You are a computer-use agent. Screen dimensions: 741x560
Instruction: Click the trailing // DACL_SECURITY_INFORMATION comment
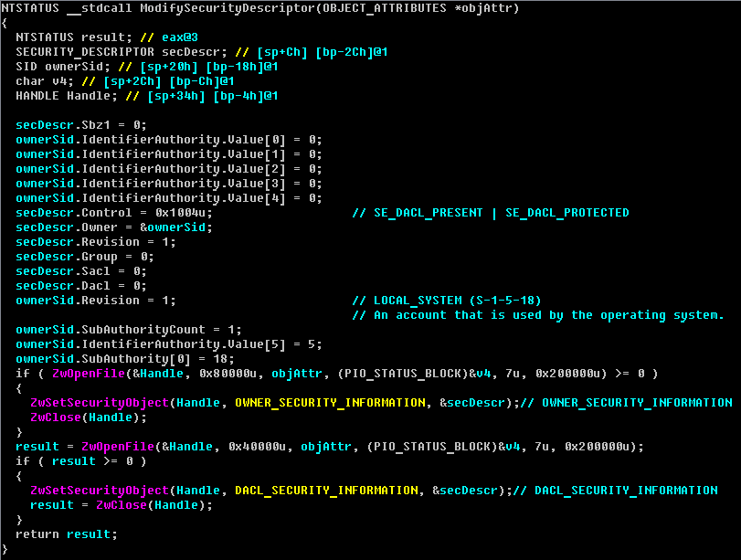coord(615,491)
